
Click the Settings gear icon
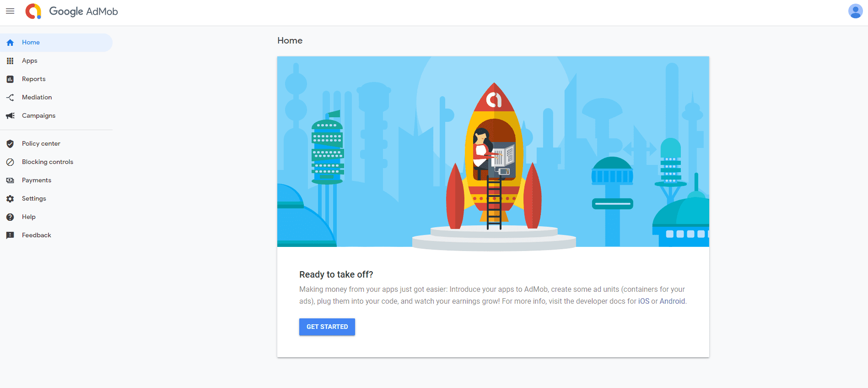pos(10,199)
